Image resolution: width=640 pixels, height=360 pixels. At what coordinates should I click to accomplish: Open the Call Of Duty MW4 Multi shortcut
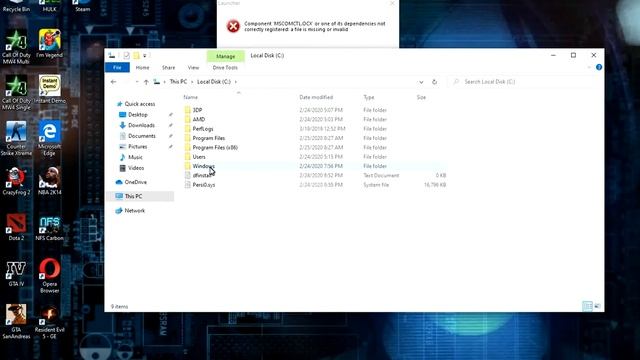(16, 47)
